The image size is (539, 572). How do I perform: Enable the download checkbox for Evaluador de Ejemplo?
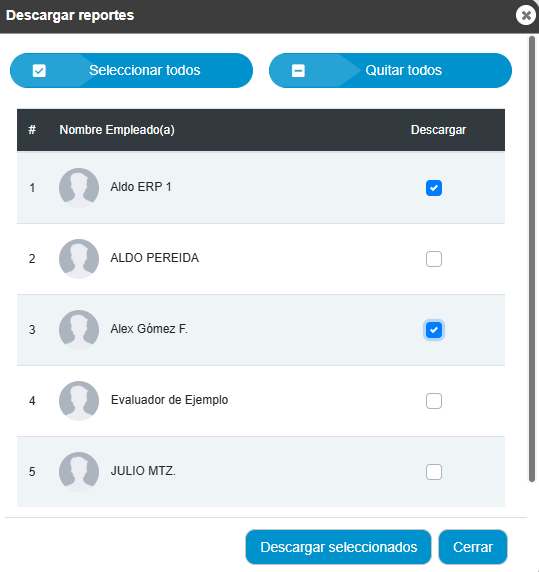pos(434,401)
